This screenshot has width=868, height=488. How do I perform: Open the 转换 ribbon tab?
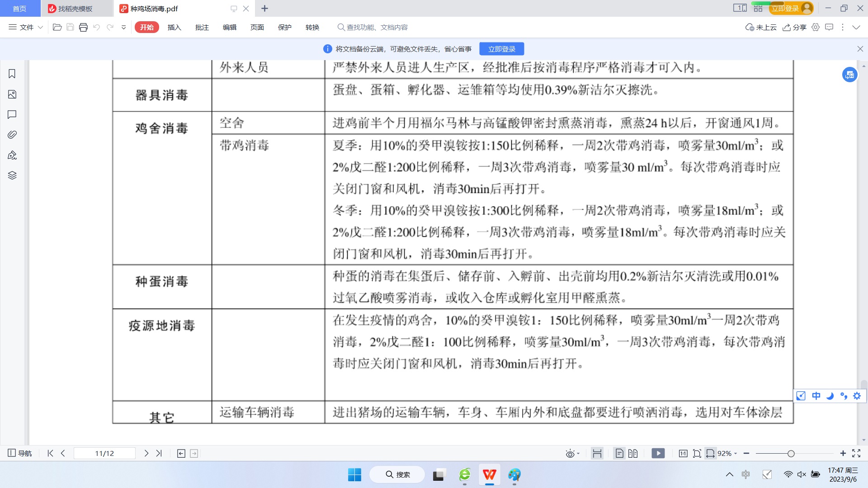pyautogui.click(x=312, y=27)
